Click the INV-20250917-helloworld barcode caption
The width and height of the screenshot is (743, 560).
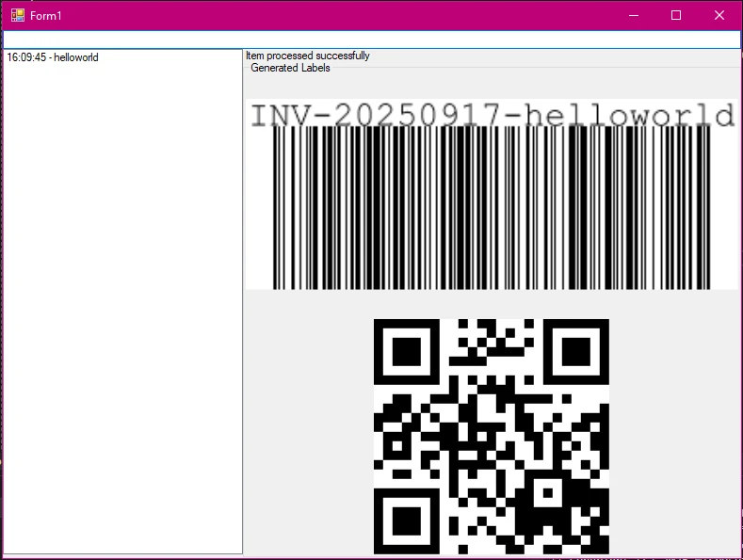click(x=491, y=116)
